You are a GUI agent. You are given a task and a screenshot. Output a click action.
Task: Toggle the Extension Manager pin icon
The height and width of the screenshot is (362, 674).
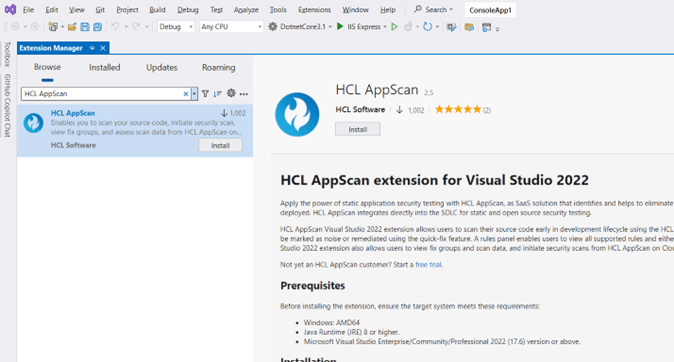tap(92, 48)
